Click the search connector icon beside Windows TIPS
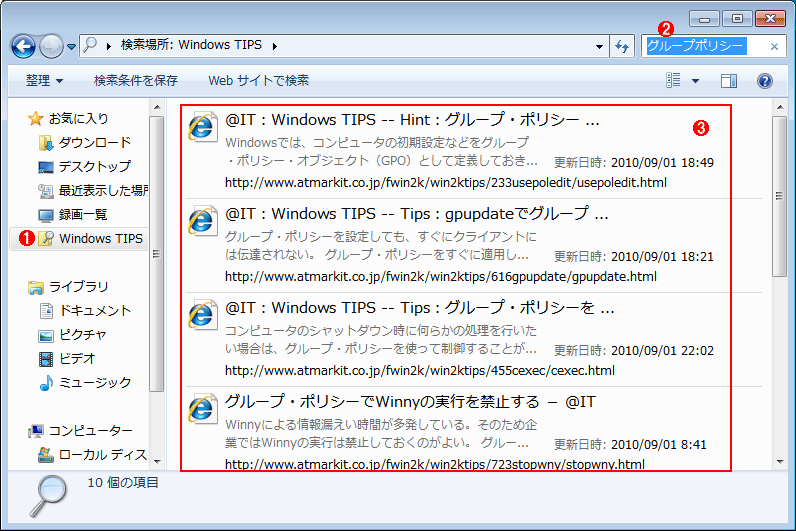The image size is (796, 531). coord(46,238)
